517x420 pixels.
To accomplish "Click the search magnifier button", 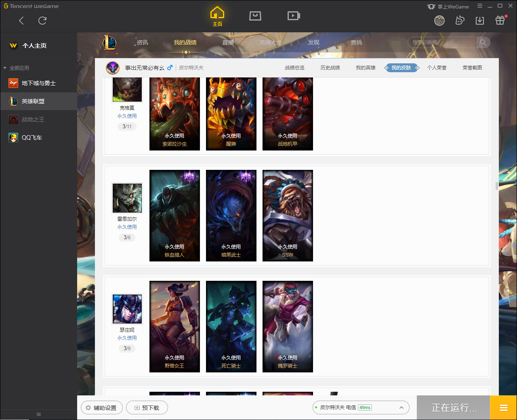I will click(483, 42).
